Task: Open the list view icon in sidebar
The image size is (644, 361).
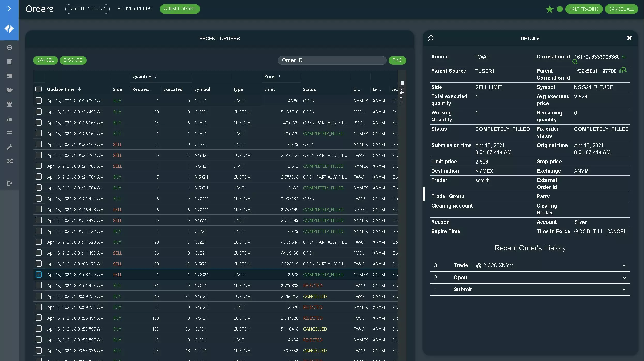Action: click(10, 62)
